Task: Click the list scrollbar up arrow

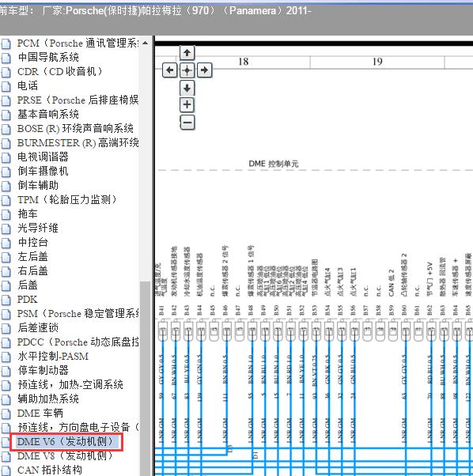Action: pyautogui.click(x=146, y=43)
